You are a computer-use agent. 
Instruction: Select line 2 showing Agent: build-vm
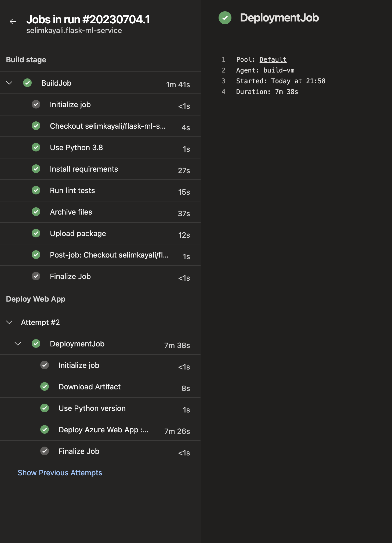pyautogui.click(x=265, y=70)
